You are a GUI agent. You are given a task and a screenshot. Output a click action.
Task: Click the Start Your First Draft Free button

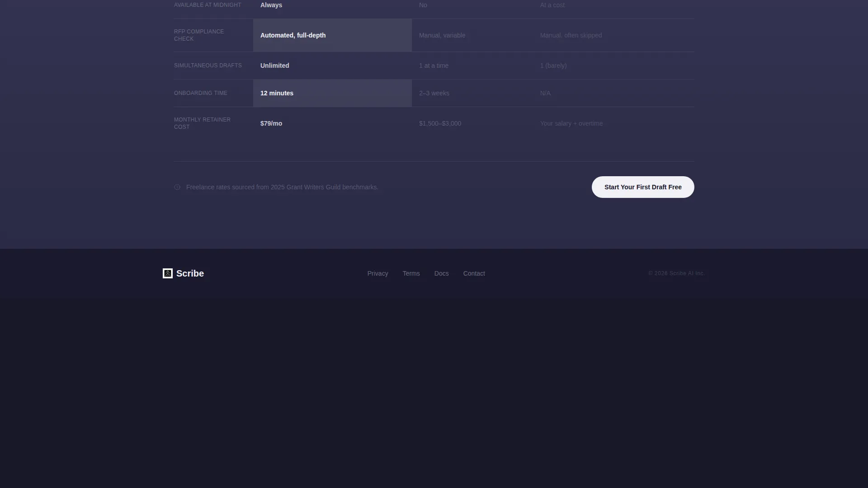pos(643,187)
